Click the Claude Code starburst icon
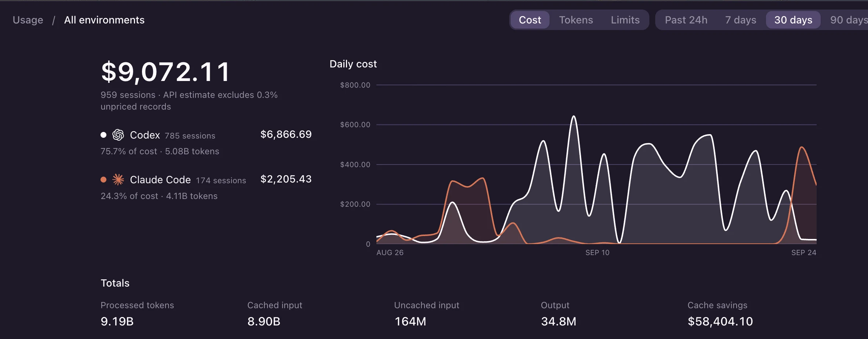 (118, 180)
